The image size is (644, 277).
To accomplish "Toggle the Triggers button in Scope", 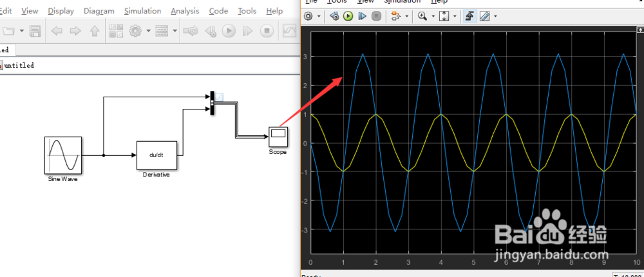I will [470, 17].
